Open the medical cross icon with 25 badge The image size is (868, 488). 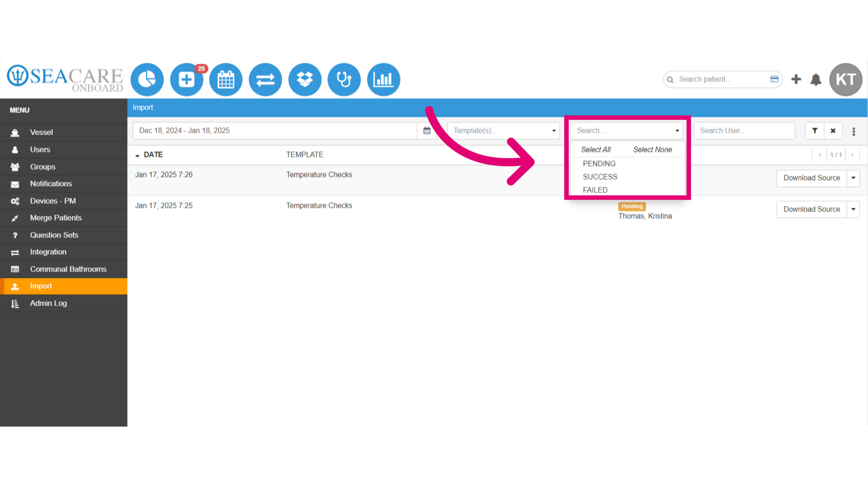[x=187, y=80]
